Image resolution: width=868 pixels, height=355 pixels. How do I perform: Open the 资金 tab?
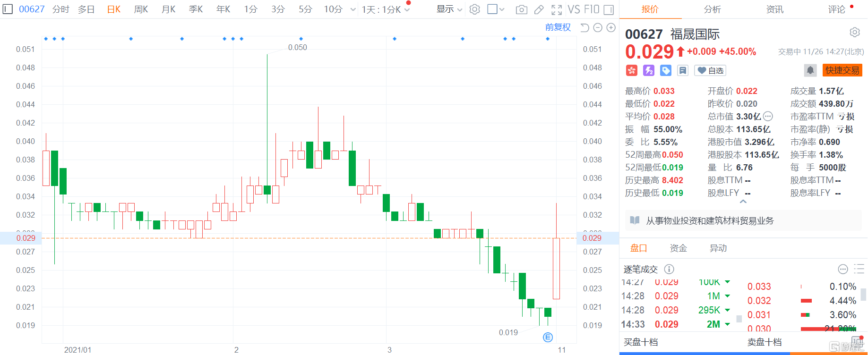678,248
